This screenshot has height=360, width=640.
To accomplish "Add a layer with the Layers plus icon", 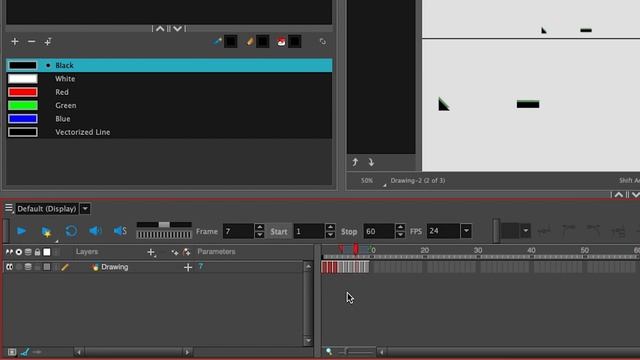I will pos(151,253).
